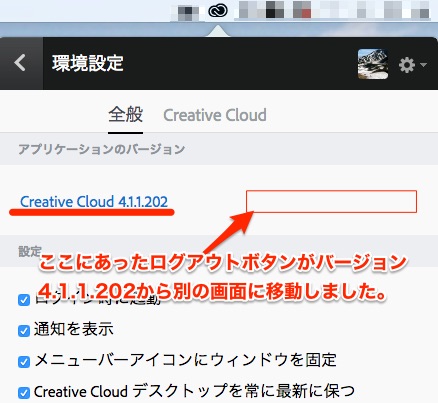
Task: Click the 環境設定 header title
Action: coord(88,63)
